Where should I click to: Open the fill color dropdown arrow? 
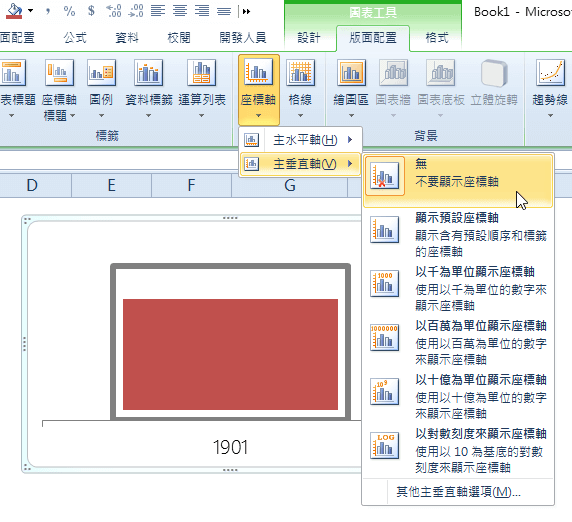(x=31, y=11)
